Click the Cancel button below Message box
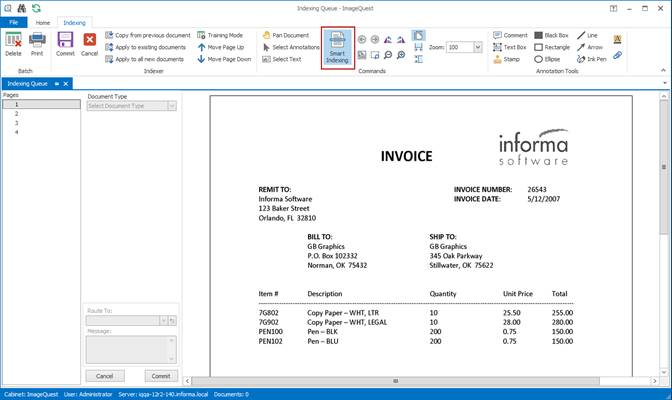The height and width of the screenshot is (400, 672). pos(105,376)
